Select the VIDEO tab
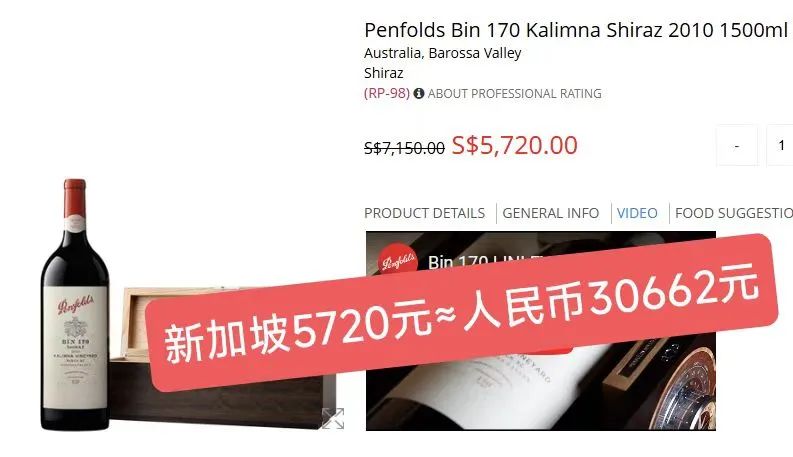The width and height of the screenshot is (793, 457). (637, 213)
